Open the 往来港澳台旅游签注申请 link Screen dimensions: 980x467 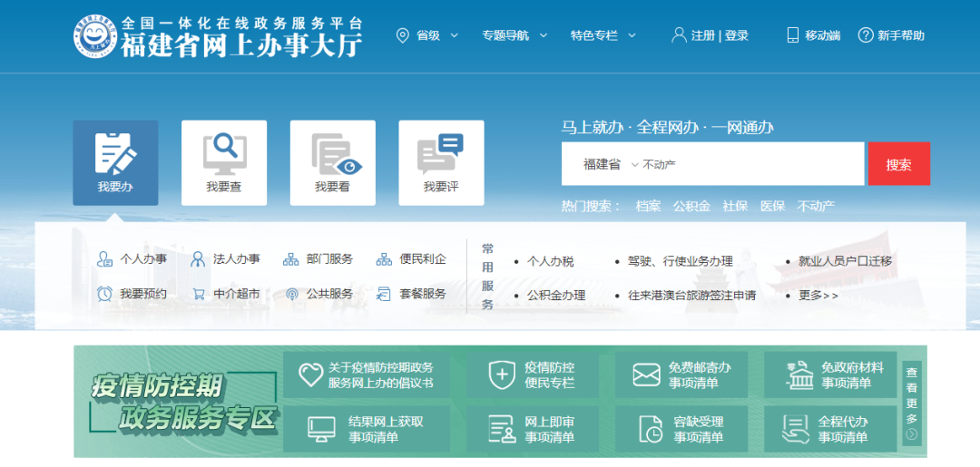tap(691, 296)
